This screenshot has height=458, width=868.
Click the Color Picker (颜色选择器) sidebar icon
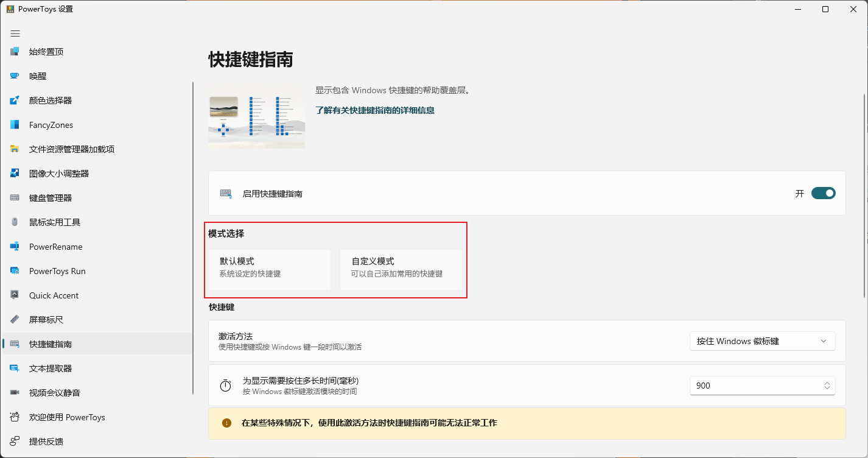tap(15, 100)
